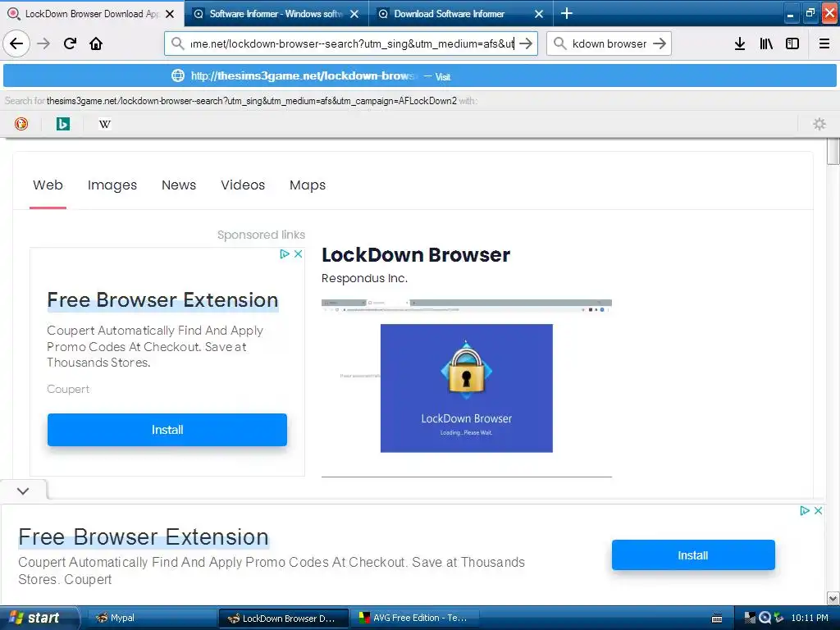
Task: Select LockDown Browser D... taskbar window
Action: [284, 618]
